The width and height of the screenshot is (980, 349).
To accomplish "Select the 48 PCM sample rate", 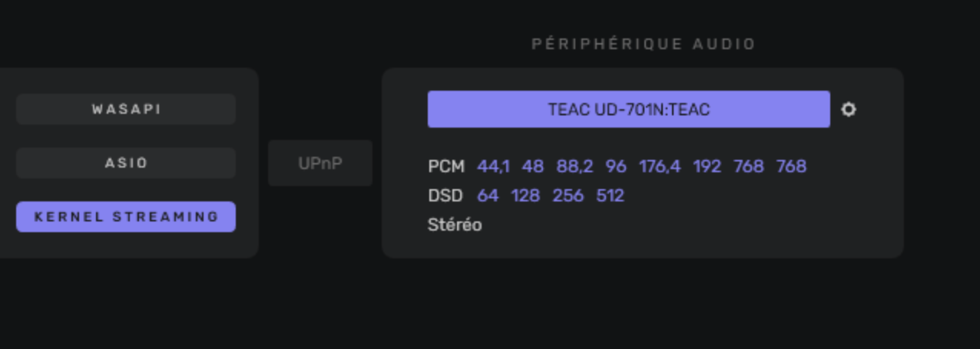I will (533, 166).
